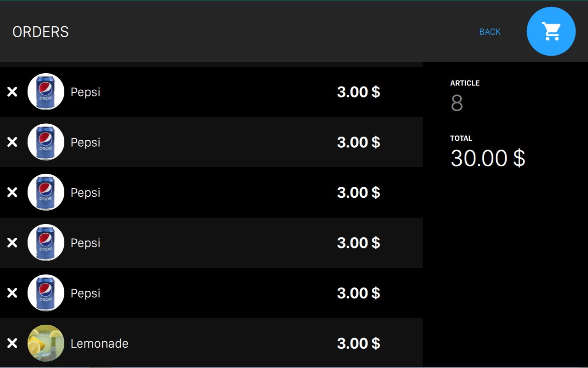
Task: Click the fourth Pepsi can image
Action: (46, 243)
